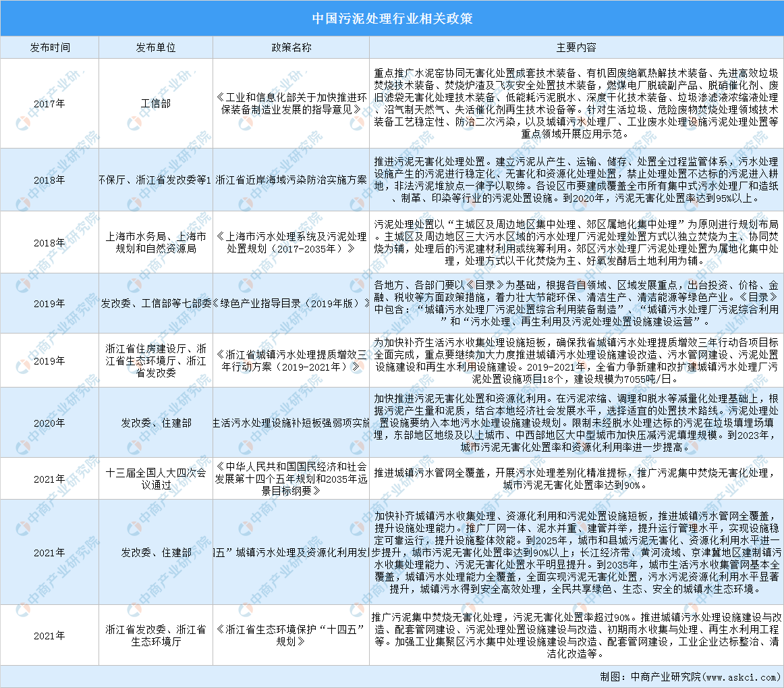Image resolution: width=784 pixels, height=688 pixels.
Task: Select the 2017年 date cell
Action: [x=49, y=103]
